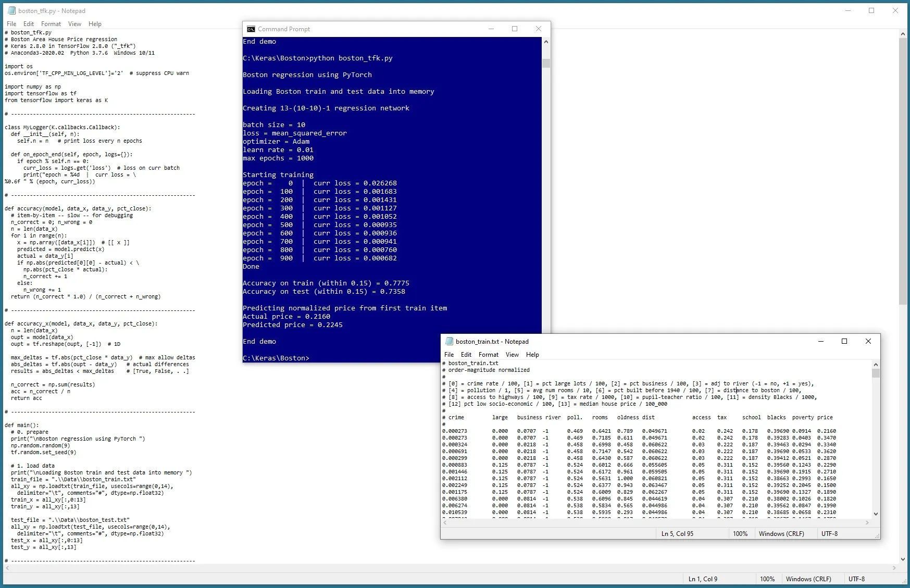Screen dimensions: 910x588
Task: Click 'return acc' line in boston_tfk.py
Action: pyautogui.click(x=27, y=398)
